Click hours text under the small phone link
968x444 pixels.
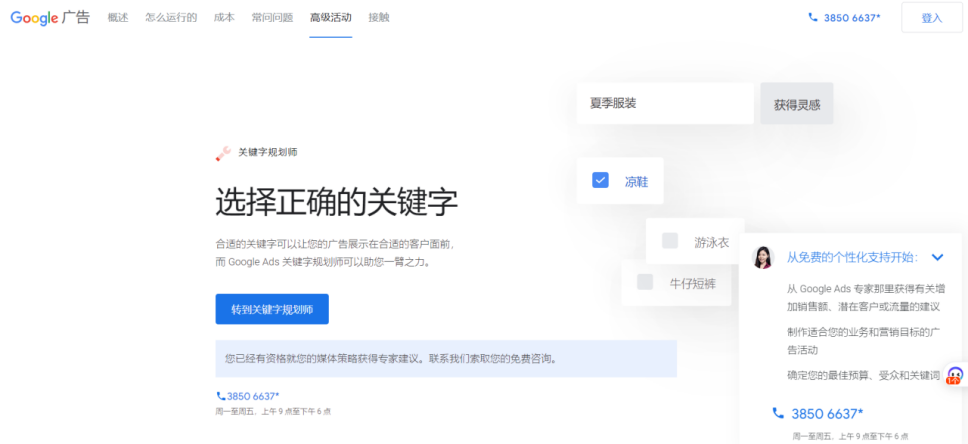(x=273, y=411)
